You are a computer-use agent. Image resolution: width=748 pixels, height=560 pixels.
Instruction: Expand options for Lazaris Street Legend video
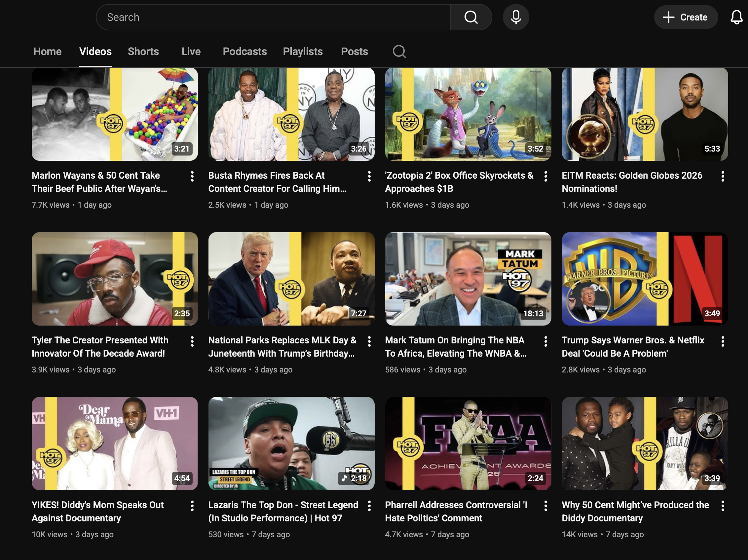pos(369,506)
